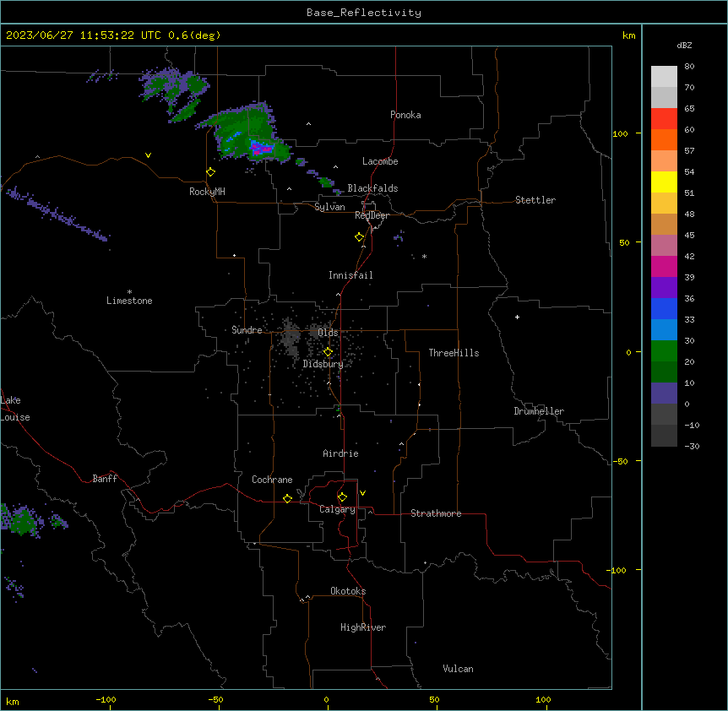728x711 pixels.
Task: Click the Okotoks label
Action: coord(348,591)
